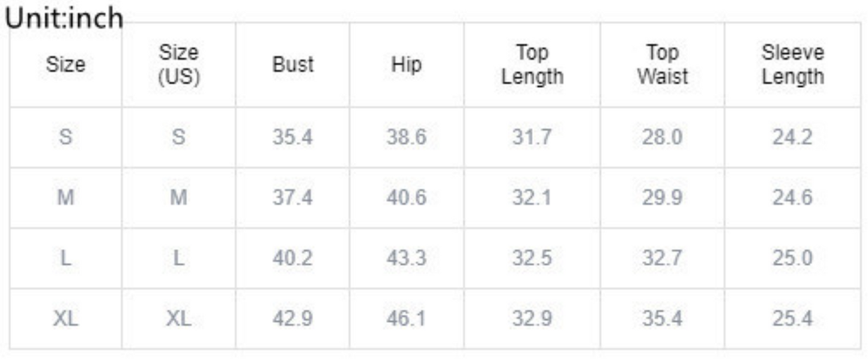Viewport: 868px width, 363px height.
Task: Click the Bust column header
Action: [293, 65]
